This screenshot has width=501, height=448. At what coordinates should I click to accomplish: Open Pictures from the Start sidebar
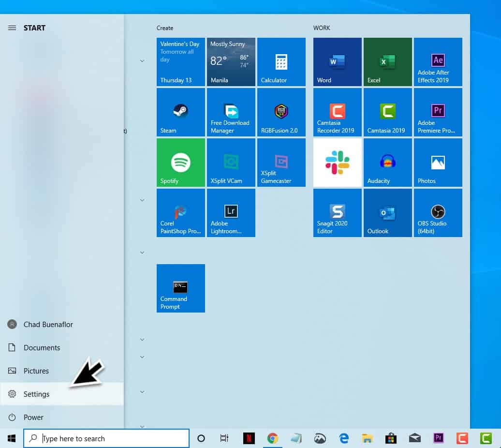(62, 371)
